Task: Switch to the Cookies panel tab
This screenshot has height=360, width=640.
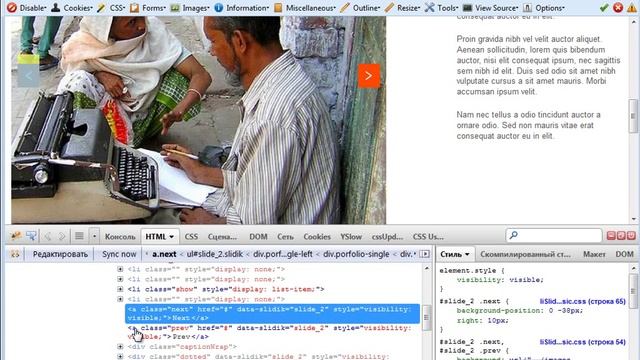Action: tap(317, 237)
